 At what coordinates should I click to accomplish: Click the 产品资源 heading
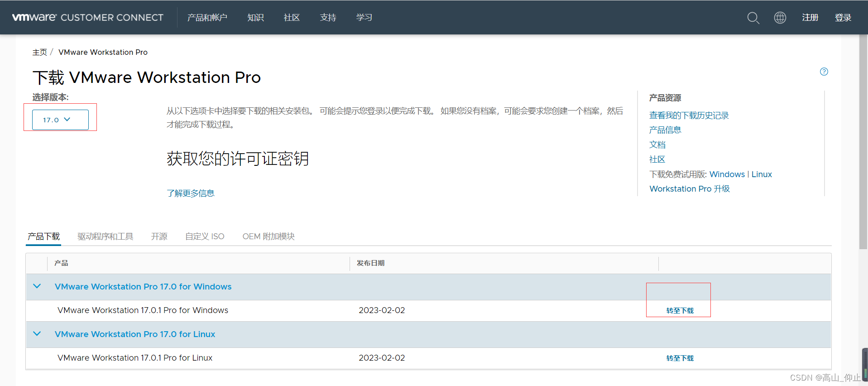(x=665, y=98)
